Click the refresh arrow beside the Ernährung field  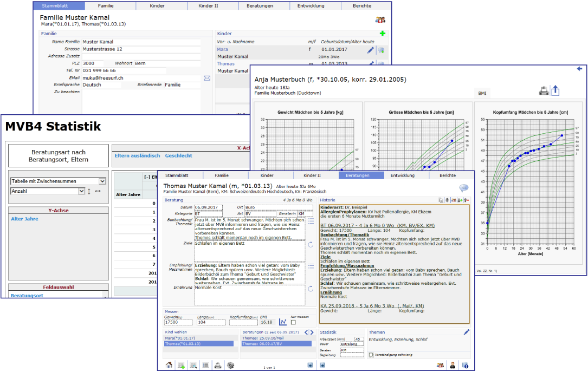tap(311, 289)
